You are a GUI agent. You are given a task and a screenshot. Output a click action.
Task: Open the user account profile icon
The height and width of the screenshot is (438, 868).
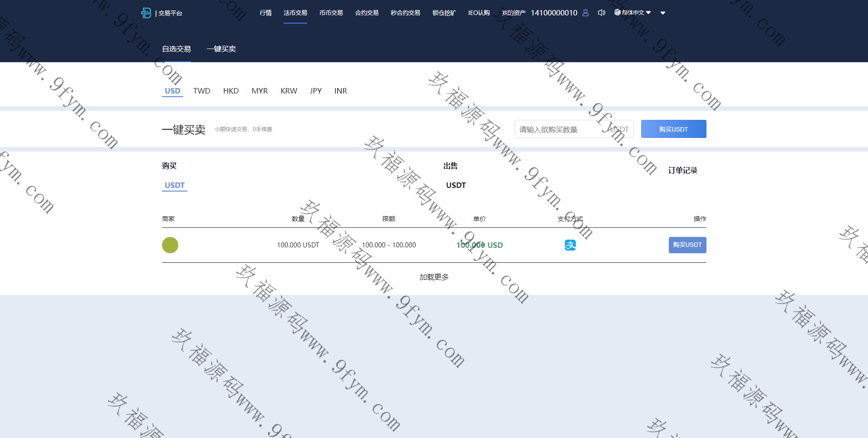tap(585, 13)
